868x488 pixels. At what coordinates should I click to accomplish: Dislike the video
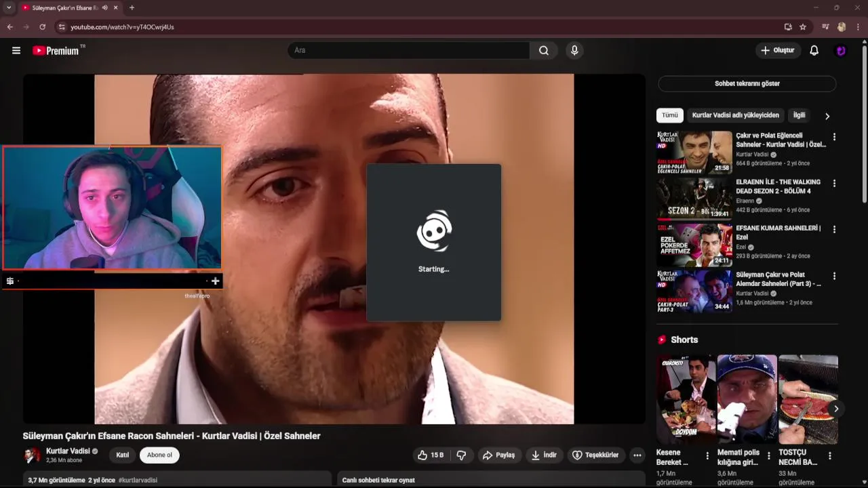461,455
